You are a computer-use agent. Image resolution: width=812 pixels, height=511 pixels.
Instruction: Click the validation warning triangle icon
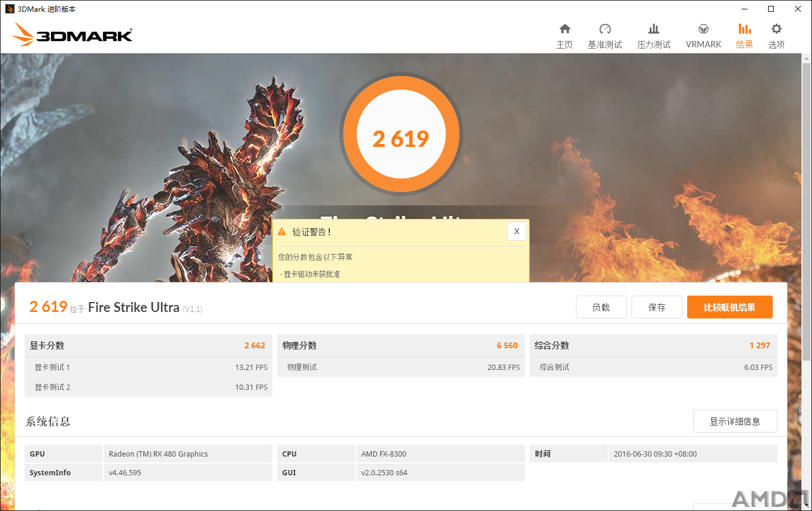[282, 232]
